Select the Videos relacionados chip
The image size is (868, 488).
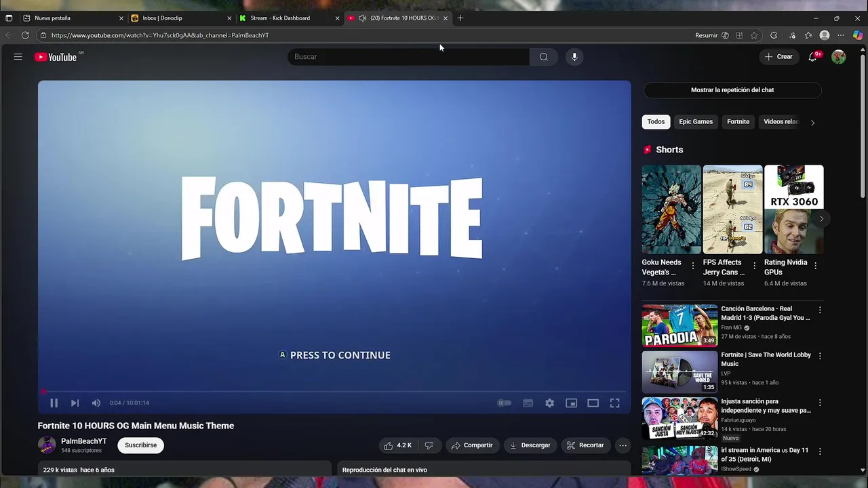coord(781,122)
